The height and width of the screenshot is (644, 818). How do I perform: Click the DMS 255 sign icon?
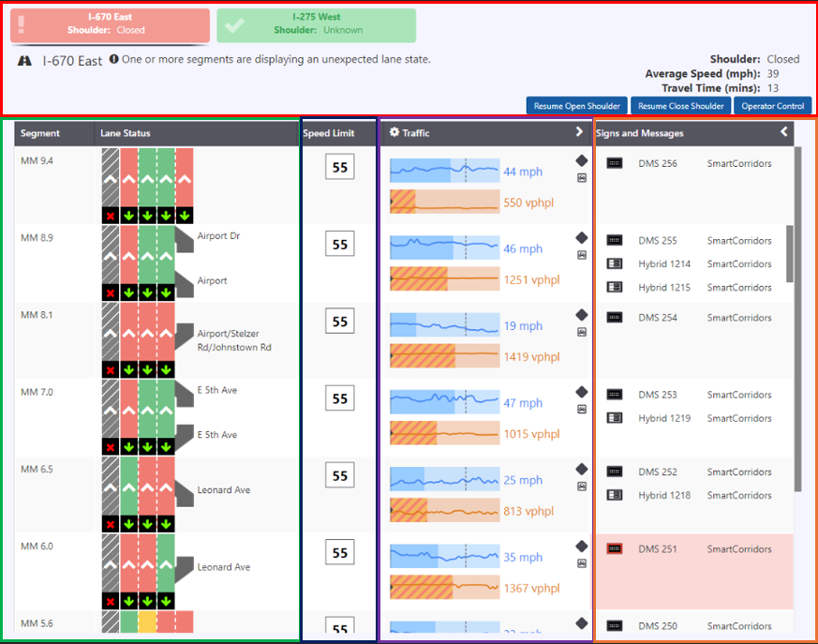point(615,241)
